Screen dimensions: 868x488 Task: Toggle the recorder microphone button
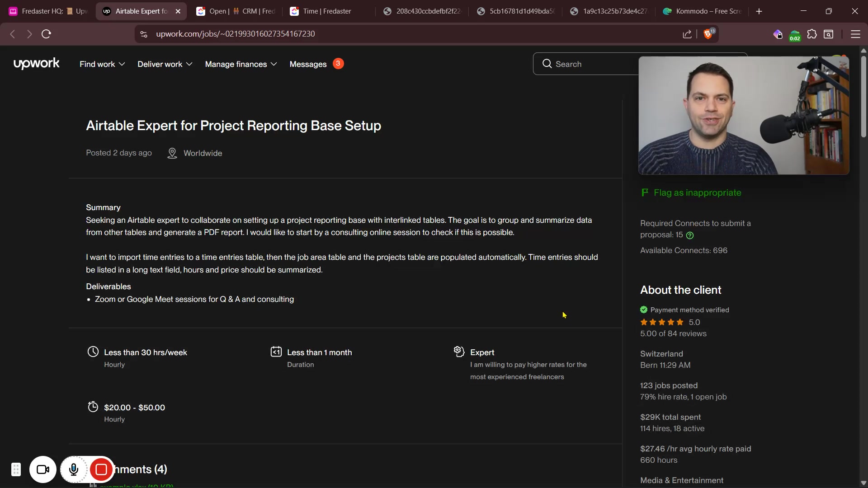pos(74,470)
